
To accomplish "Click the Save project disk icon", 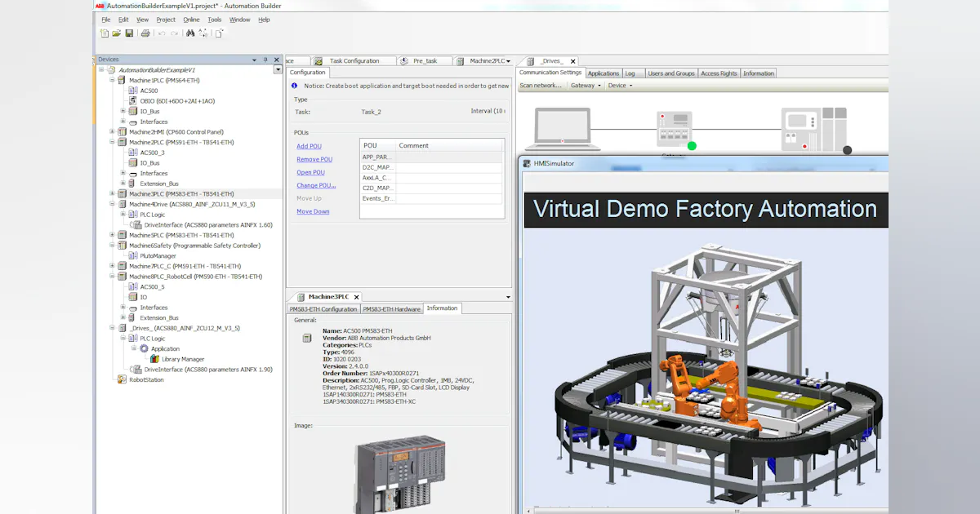I will point(129,33).
